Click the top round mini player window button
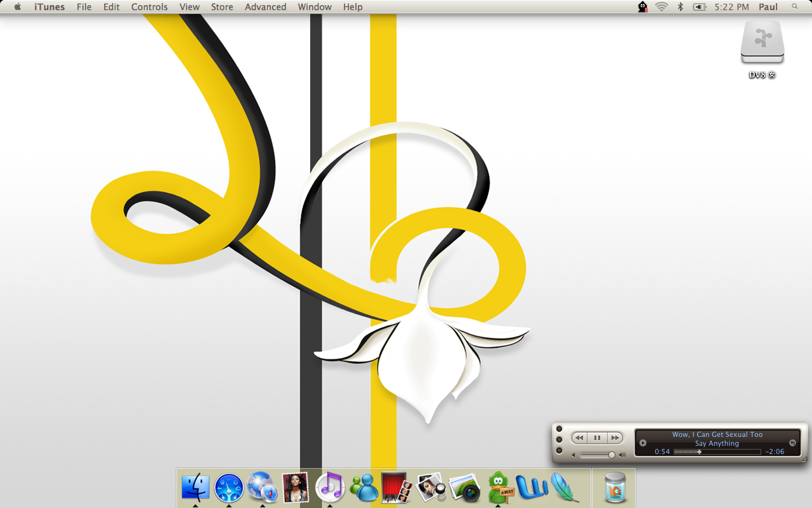This screenshot has height=508, width=812. [559, 429]
